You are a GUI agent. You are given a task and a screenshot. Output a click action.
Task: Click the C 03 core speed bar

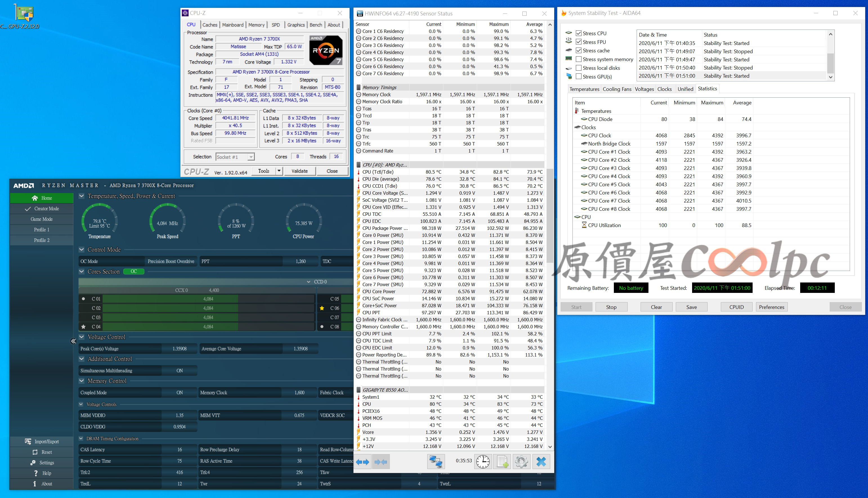point(208,317)
